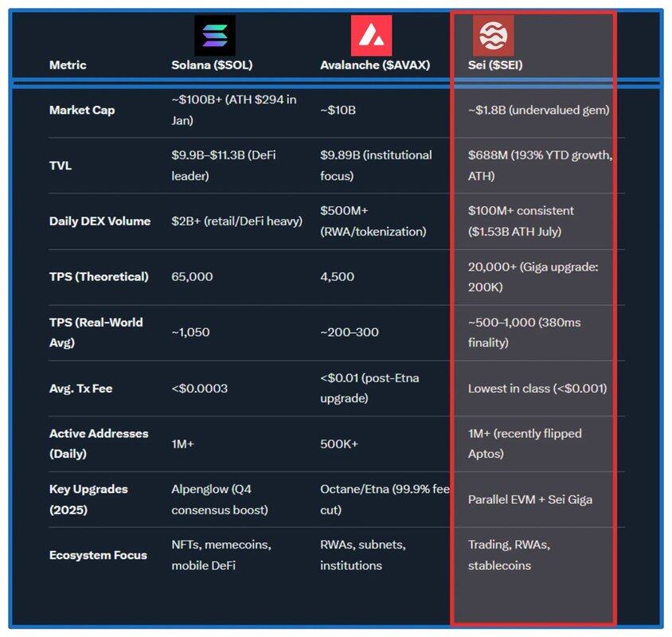Select Sei market cap ~$1.8B cell
Screen dimensions: 672x637
click(539, 110)
